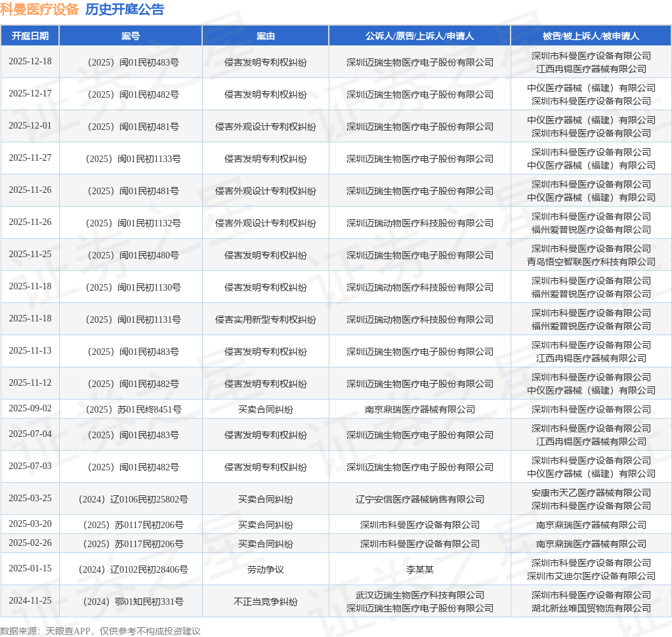The width and height of the screenshot is (672, 637).
Task: Select the date cell 2025-07-04
Action: [30, 434]
